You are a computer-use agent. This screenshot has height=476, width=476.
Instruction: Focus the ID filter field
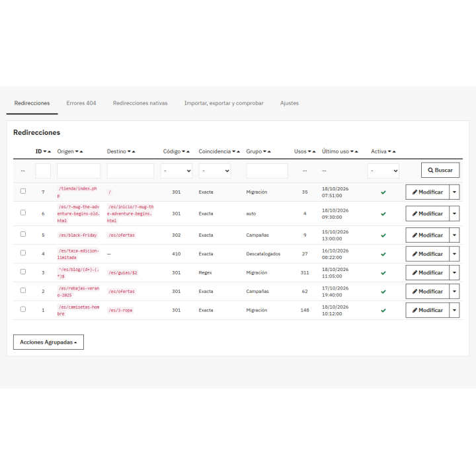[x=43, y=171]
